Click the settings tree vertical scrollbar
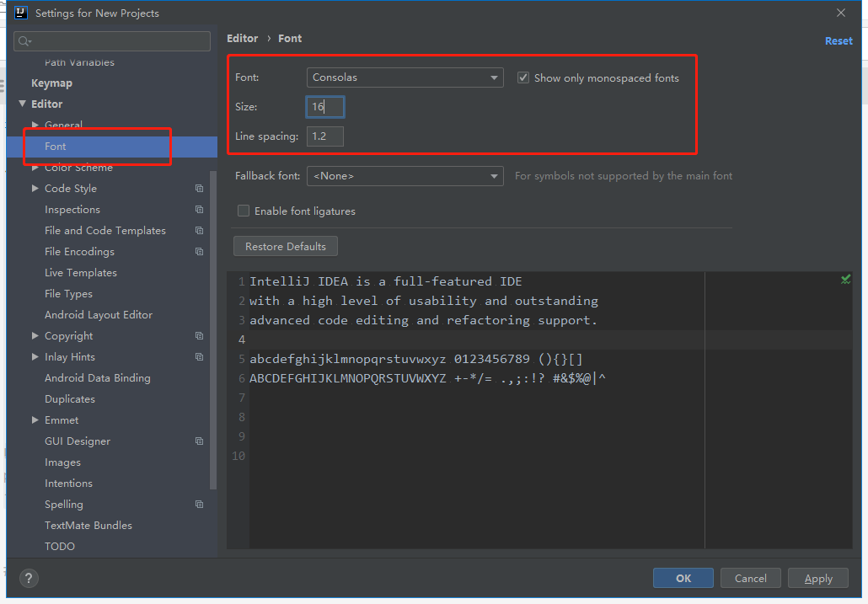 [x=213, y=330]
